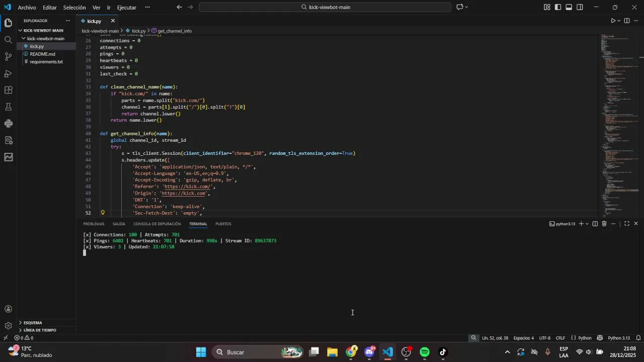This screenshot has height=362, width=644.
Task: Switch to the SALIDA panel tab
Action: (119, 224)
